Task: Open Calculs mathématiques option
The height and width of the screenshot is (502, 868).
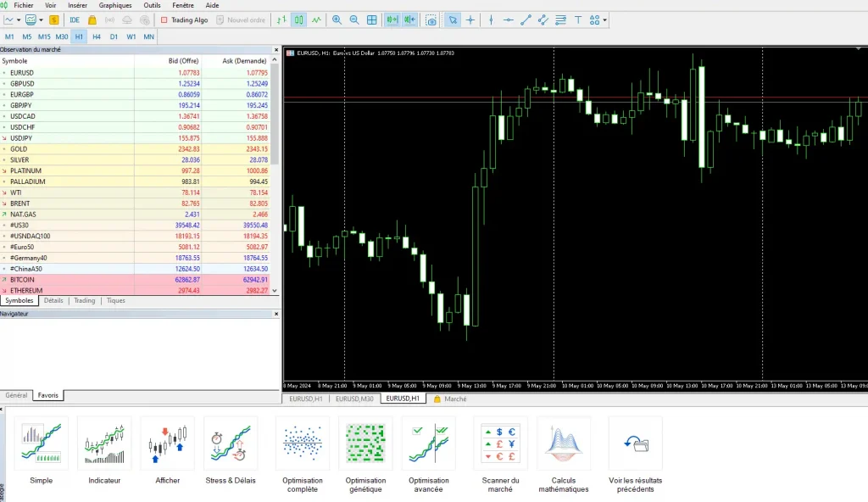Action: pyautogui.click(x=564, y=455)
